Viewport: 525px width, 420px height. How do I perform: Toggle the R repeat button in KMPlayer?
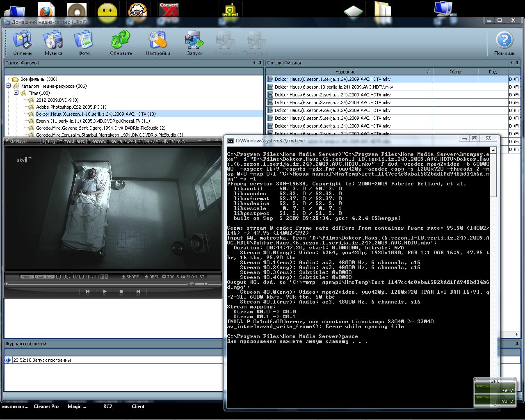[103, 277]
